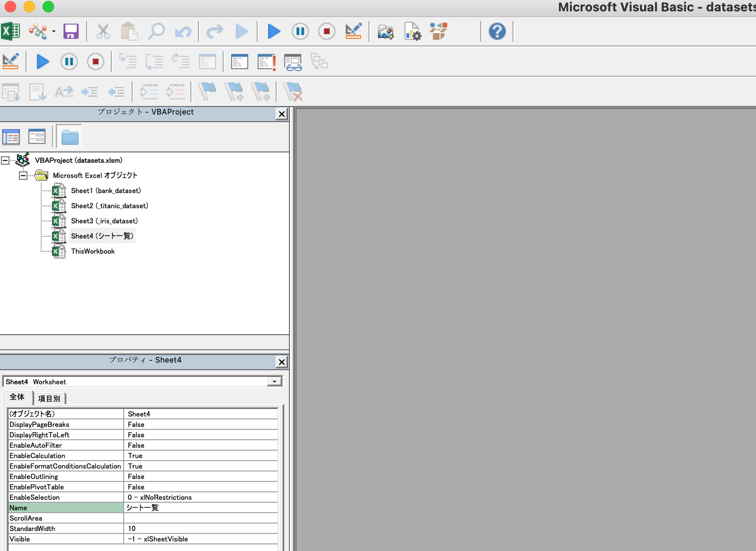Click Clear All Bookmarks flag icon
The image size is (756, 551).
coord(293,91)
